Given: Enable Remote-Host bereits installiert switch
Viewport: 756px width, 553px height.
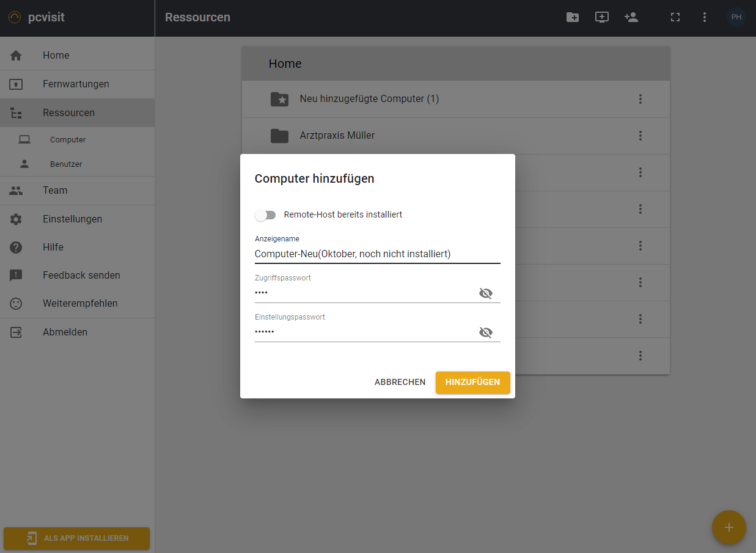Looking at the screenshot, I should [x=266, y=215].
